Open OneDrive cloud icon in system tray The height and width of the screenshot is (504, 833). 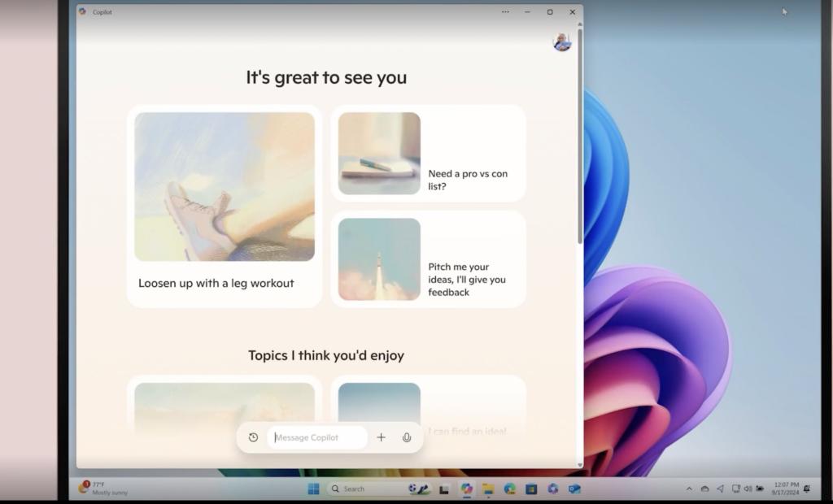click(x=705, y=489)
